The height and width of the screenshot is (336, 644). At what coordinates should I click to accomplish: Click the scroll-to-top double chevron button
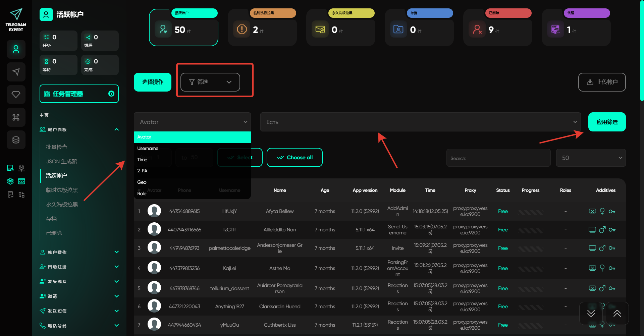617,313
